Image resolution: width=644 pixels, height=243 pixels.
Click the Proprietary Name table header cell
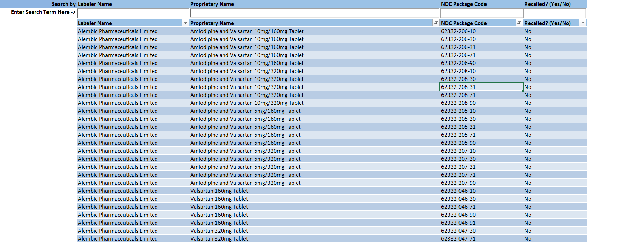coord(310,23)
